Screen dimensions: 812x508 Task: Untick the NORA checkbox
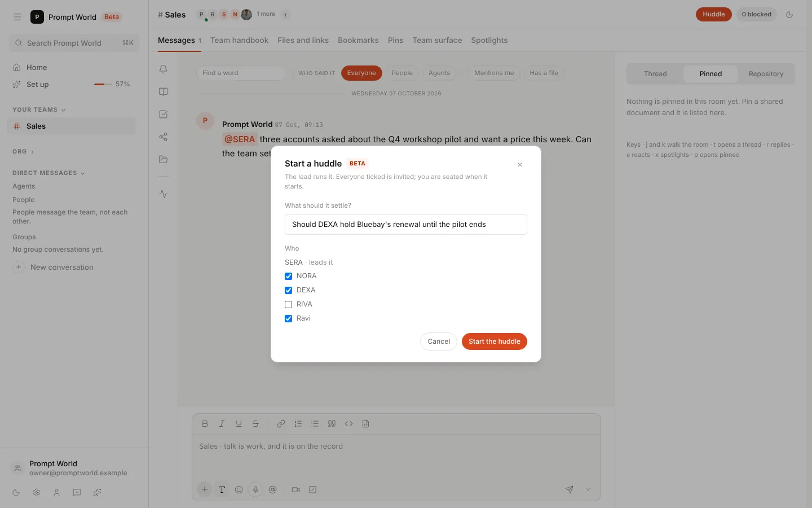(x=288, y=276)
